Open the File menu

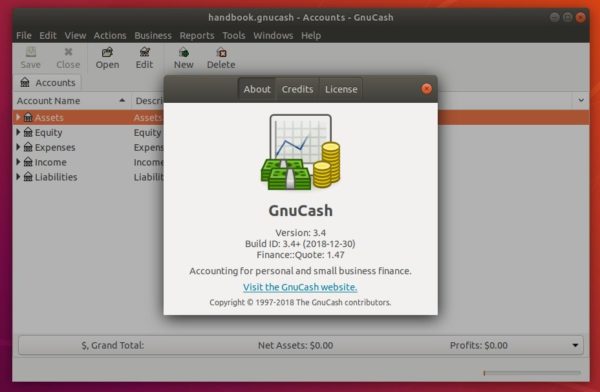(x=24, y=36)
